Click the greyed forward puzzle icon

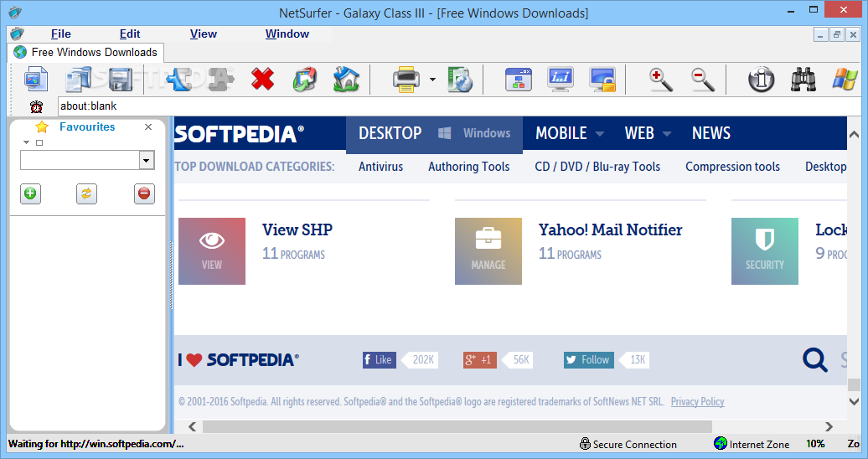coord(221,80)
